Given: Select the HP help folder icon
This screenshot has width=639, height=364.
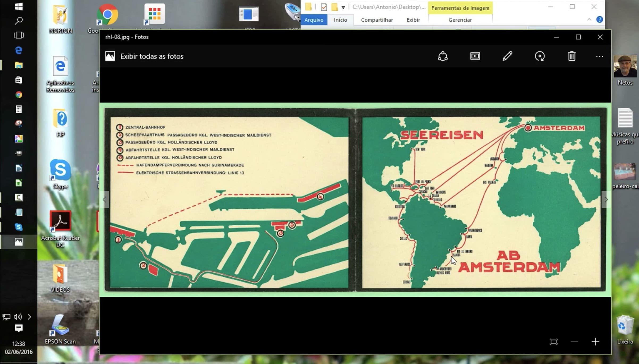Looking at the screenshot, I should pyautogui.click(x=60, y=123).
